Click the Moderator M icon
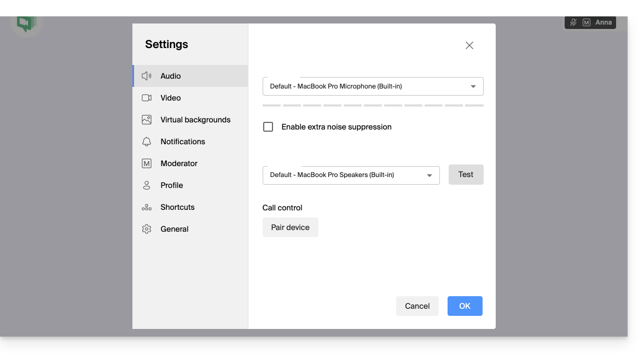 (147, 163)
